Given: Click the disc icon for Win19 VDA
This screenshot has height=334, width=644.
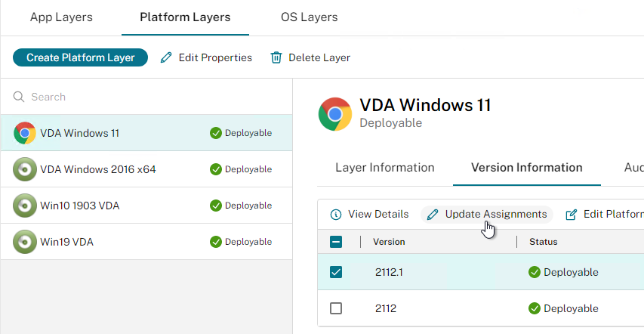Looking at the screenshot, I should tap(25, 242).
